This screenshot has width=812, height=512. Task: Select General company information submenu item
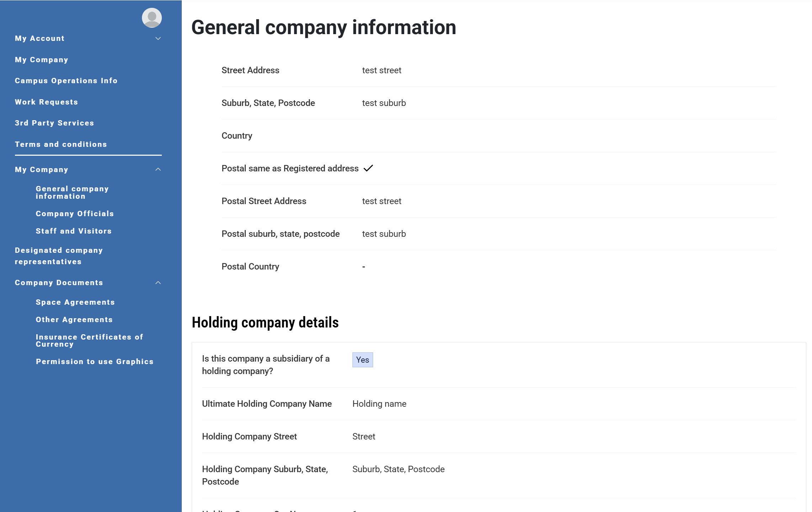(x=72, y=192)
